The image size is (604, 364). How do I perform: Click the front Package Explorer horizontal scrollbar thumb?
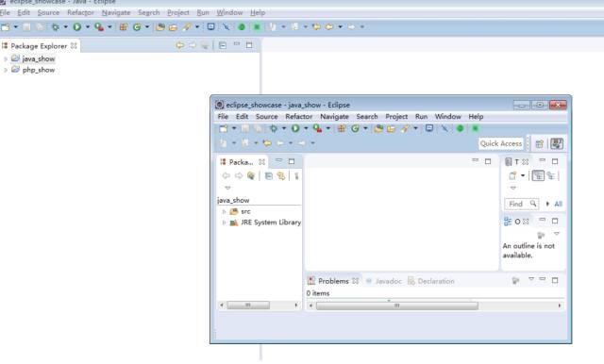pos(248,306)
